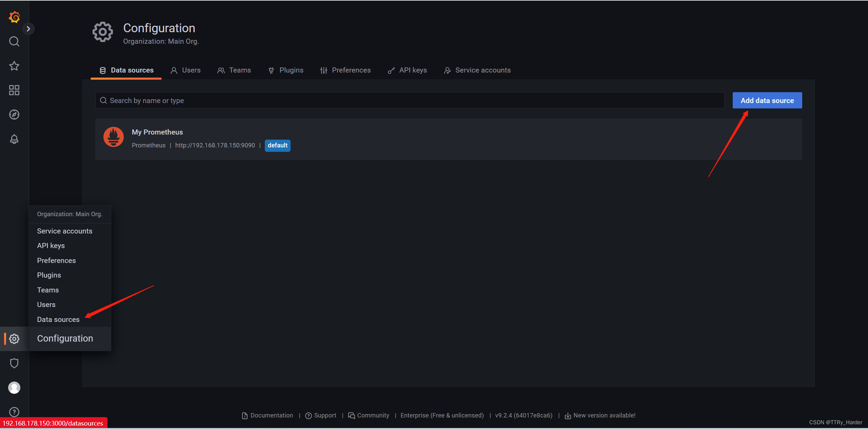Click the Grafana logo icon
Image resolution: width=868 pixels, height=429 pixels.
pos(14,17)
